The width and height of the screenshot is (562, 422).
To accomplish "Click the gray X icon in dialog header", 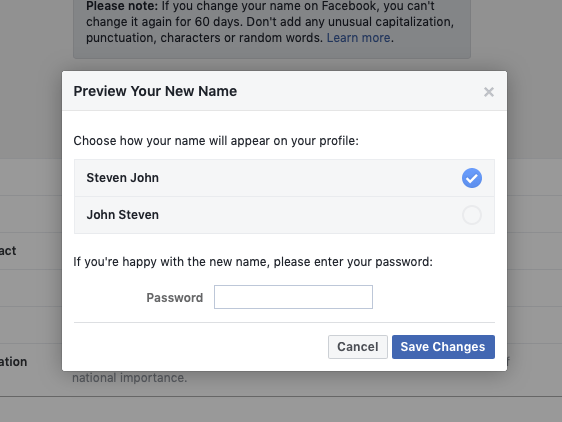I will [x=489, y=92].
